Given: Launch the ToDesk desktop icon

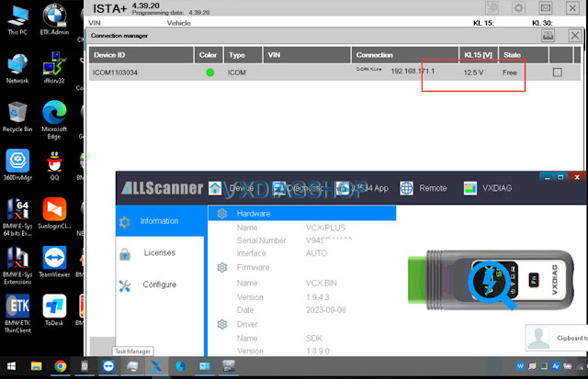Looking at the screenshot, I should point(54,310).
